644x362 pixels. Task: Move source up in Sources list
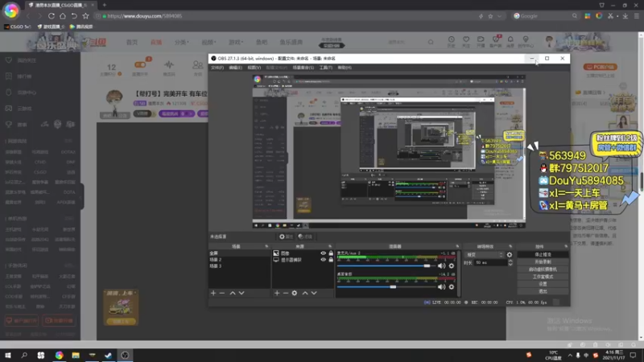tap(305, 293)
